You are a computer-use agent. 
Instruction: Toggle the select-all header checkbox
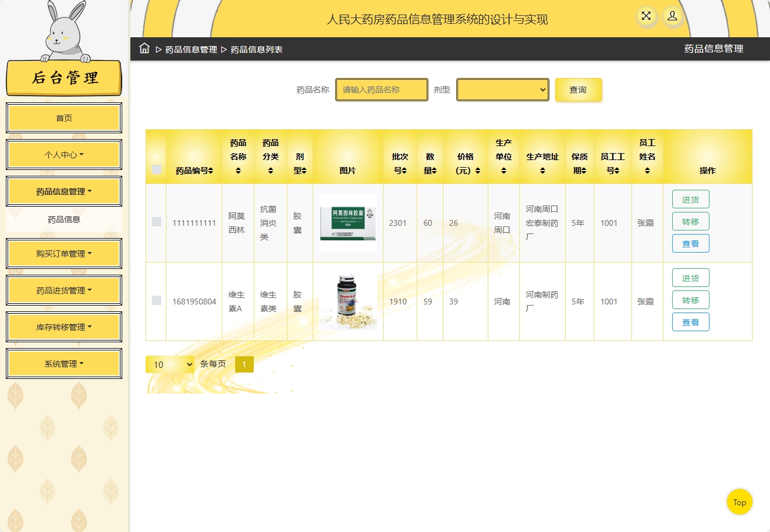[x=156, y=169]
